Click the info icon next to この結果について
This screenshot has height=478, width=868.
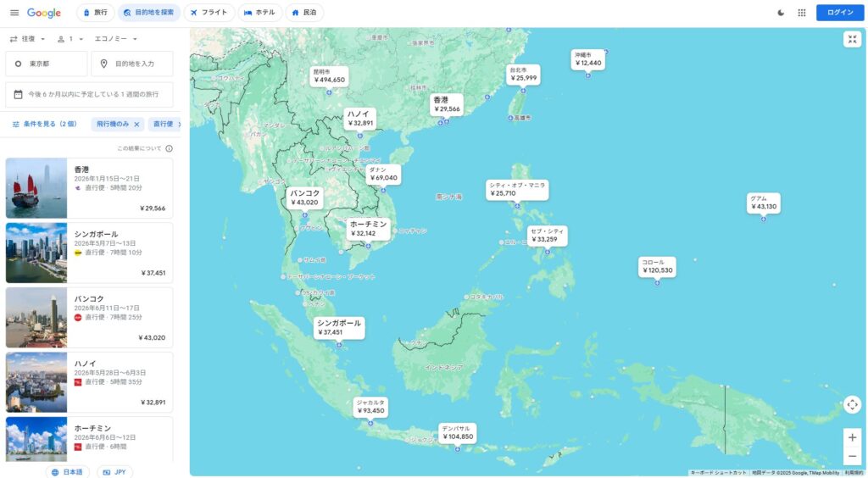tap(169, 148)
